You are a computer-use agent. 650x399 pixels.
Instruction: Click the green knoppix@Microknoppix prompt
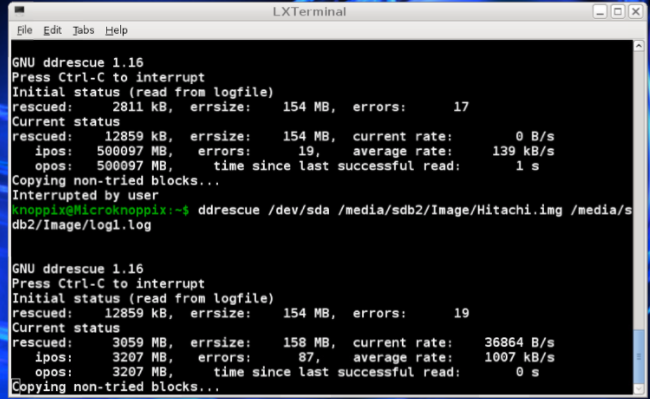[x=100, y=210]
